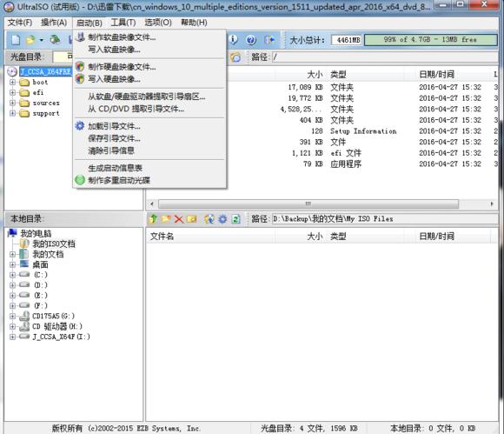The height and width of the screenshot is (434, 504).
Task: Click the horizontal scrollbar thumb of file list
Action: pyautogui.click(x=308, y=204)
